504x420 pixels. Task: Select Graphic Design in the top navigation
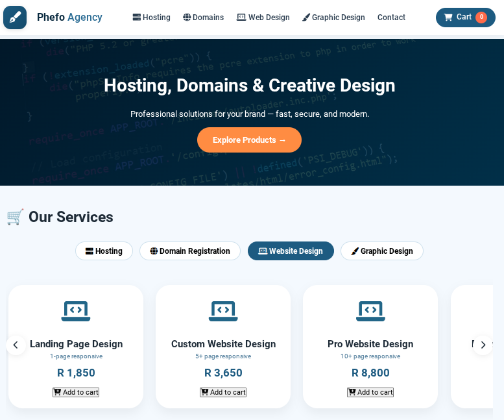click(x=333, y=18)
